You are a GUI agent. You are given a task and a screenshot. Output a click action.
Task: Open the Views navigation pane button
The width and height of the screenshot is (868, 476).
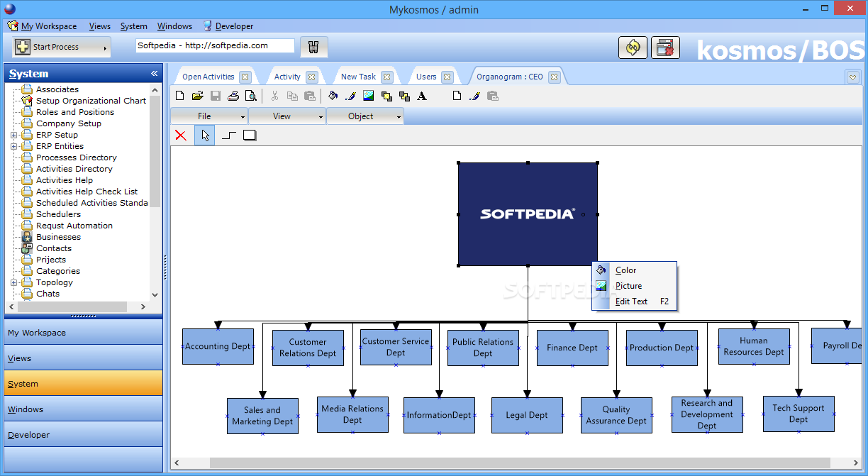(84, 358)
